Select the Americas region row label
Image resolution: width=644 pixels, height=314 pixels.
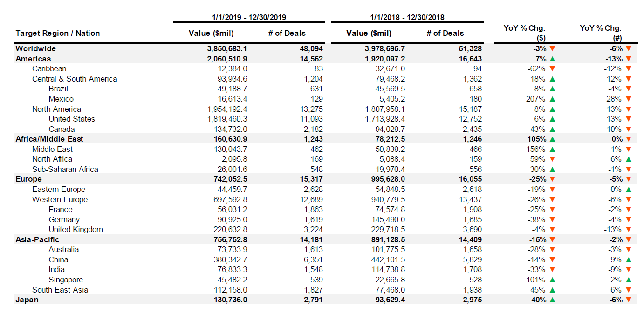[33, 59]
